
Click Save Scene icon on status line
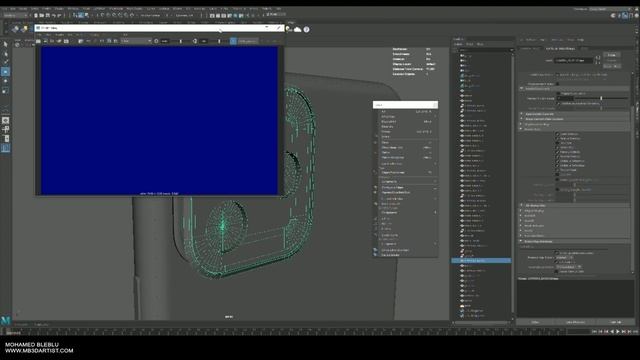click(x=47, y=16)
